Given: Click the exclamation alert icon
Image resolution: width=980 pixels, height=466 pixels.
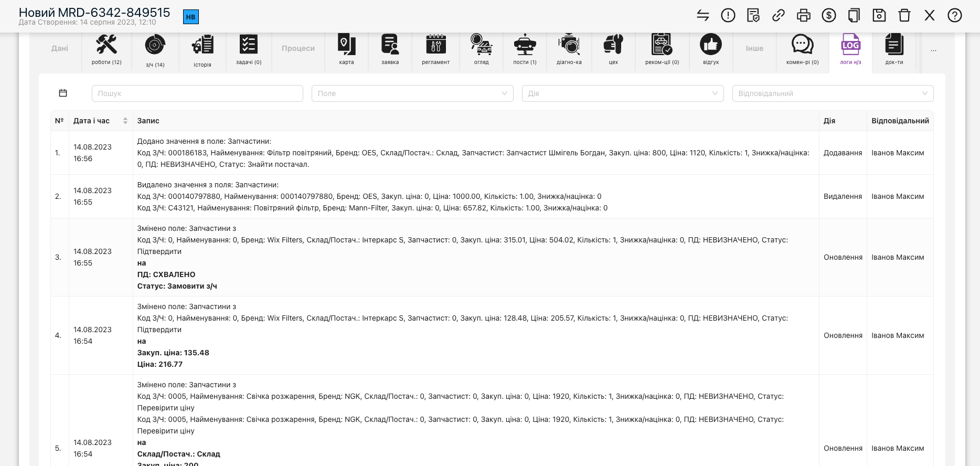Looking at the screenshot, I should (x=728, y=16).
